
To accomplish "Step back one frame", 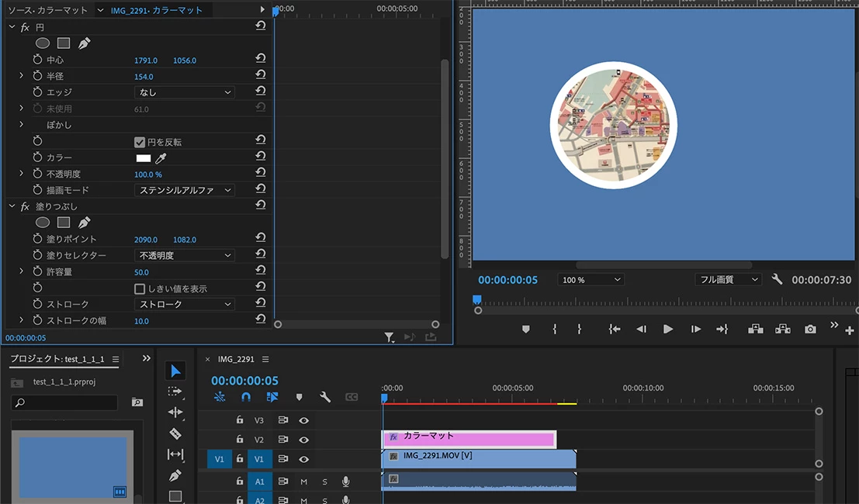I will [x=641, y=329].
